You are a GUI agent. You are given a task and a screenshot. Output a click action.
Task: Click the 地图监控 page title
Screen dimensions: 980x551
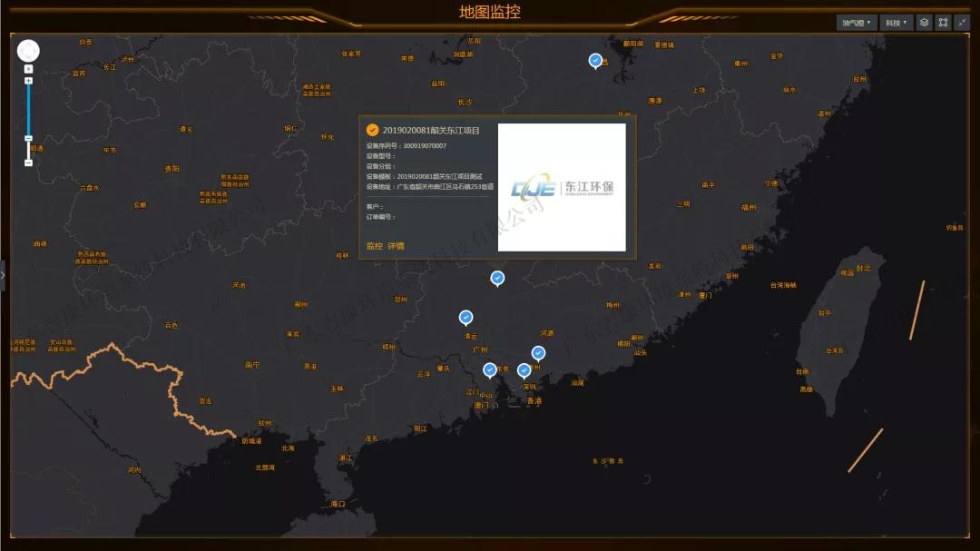click(489, 12)
